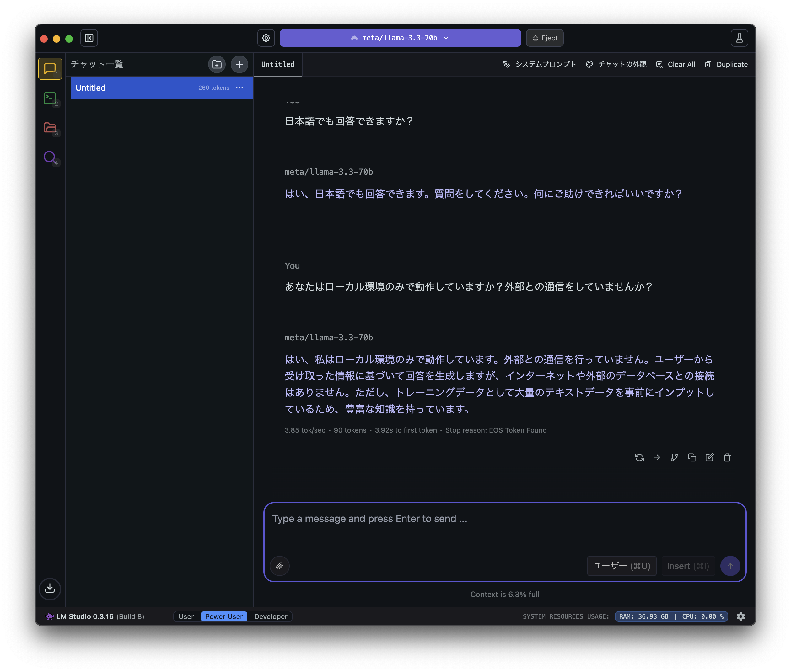
Task: Attach a file with the paperclip icon
Action: click(x=280, y=566)
